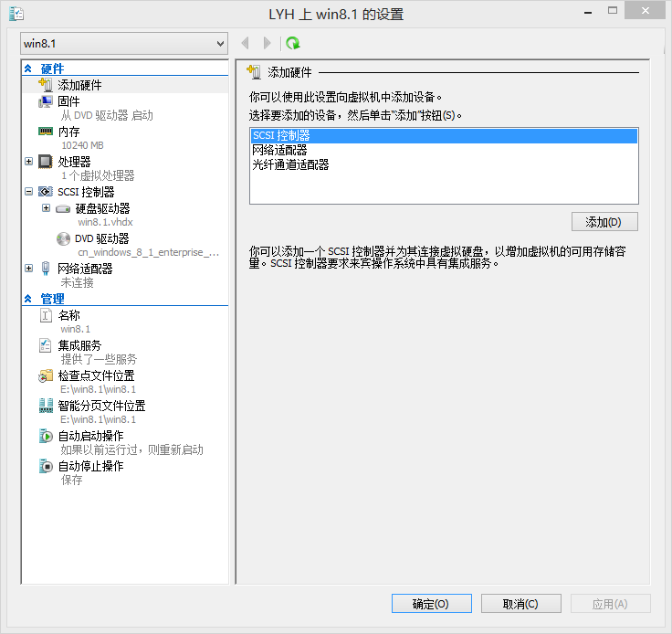The height and width of the screenshot is (634, 672).
Task: Select 处理器 label in the tree
Action: (x=74, y=162)
